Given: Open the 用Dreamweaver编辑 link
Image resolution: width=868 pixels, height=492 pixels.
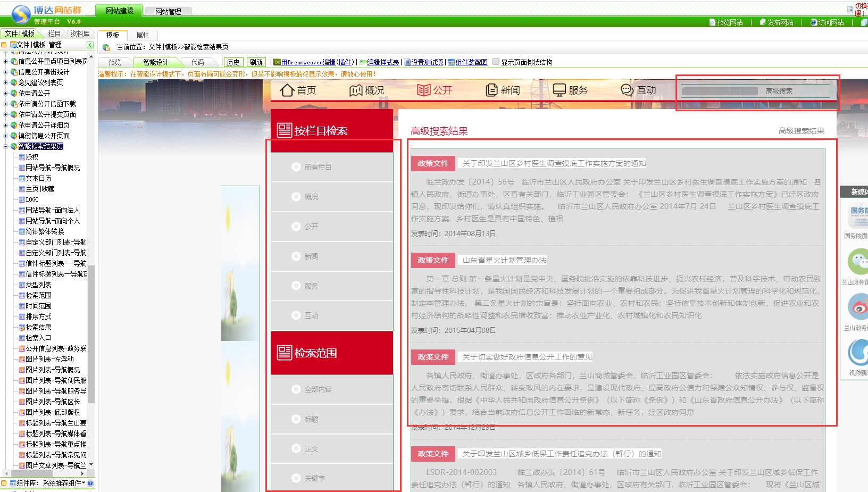Looking at the screenshot, I should (308, 62).
